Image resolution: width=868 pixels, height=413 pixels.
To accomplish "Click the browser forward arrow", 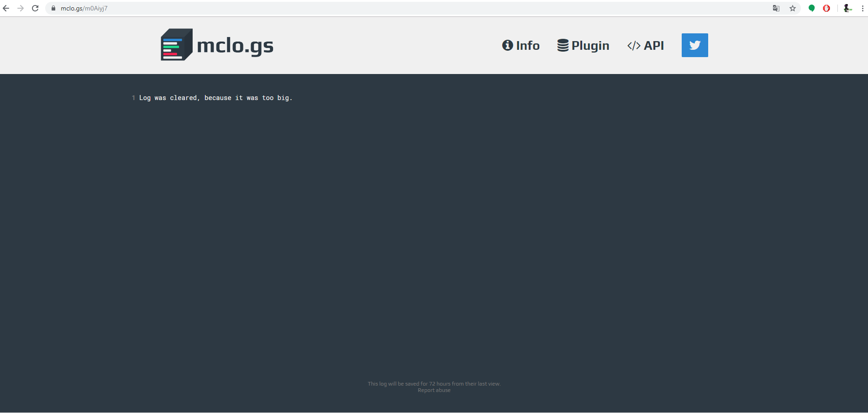I will tap(21, 8).
